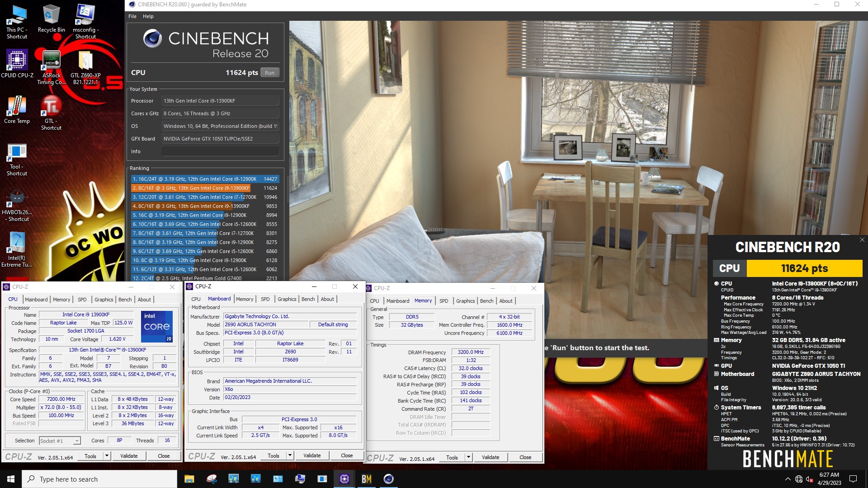Click the Intel Core i9 badge in CPU-Z
The width and height of the screenshot is (868, 488).
click(157, 326)
